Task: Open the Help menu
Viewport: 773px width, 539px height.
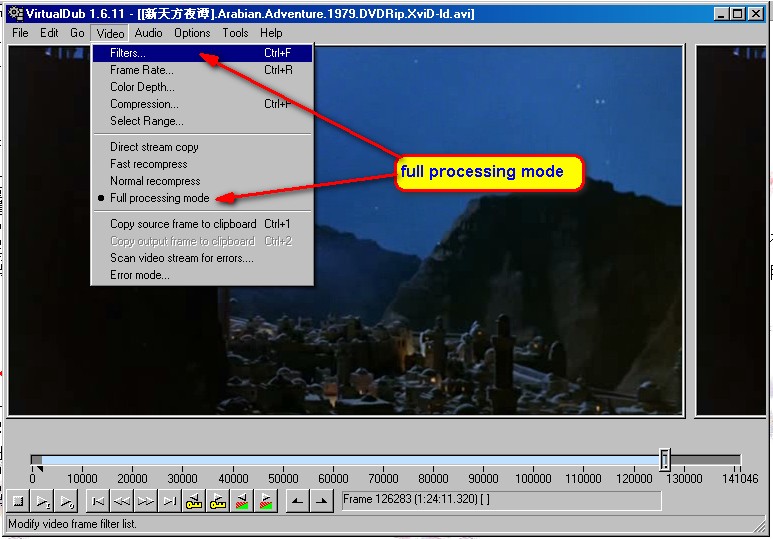Action: click(271, 33)
